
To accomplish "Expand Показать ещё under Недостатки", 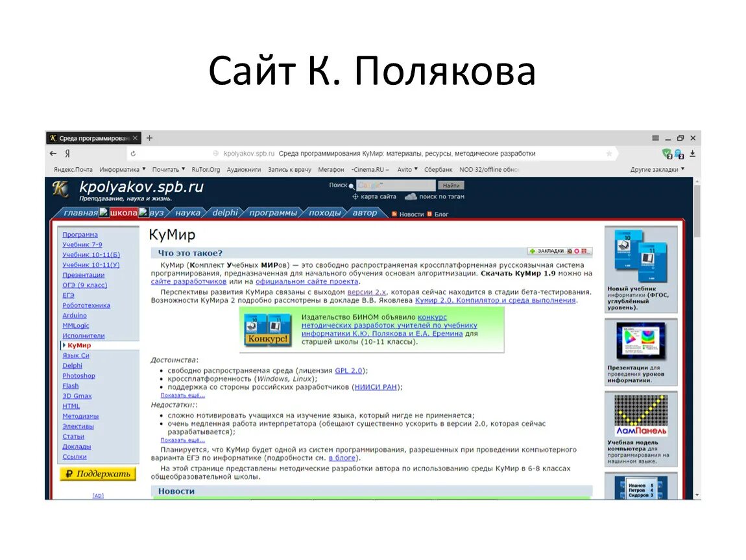I will tap(182, 439).
